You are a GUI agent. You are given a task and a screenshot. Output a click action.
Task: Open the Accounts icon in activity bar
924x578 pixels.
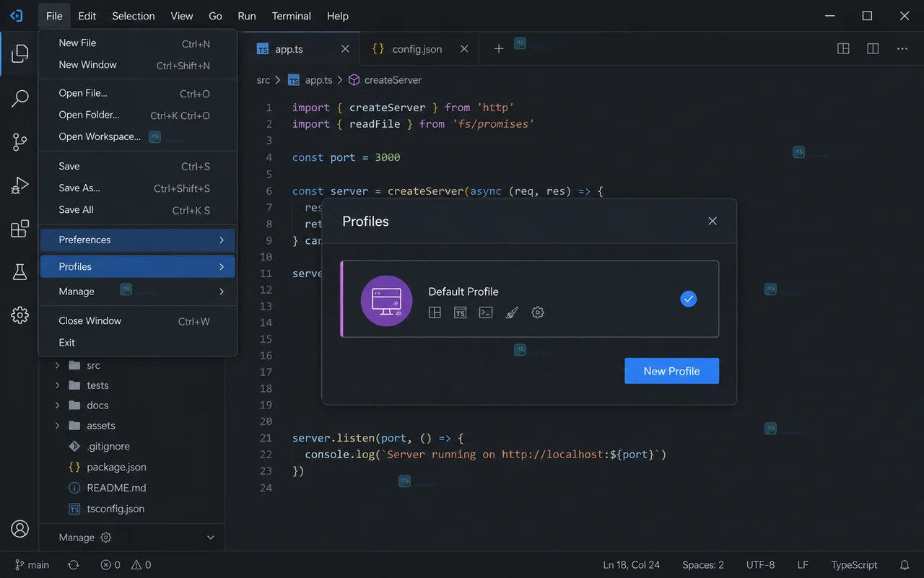[20, 528]
